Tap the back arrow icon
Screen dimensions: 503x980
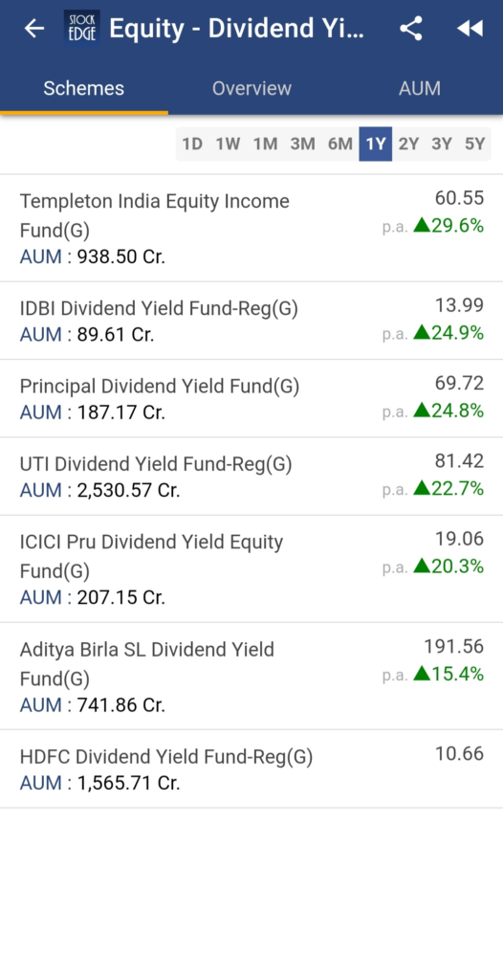click(x=33, y=28)
